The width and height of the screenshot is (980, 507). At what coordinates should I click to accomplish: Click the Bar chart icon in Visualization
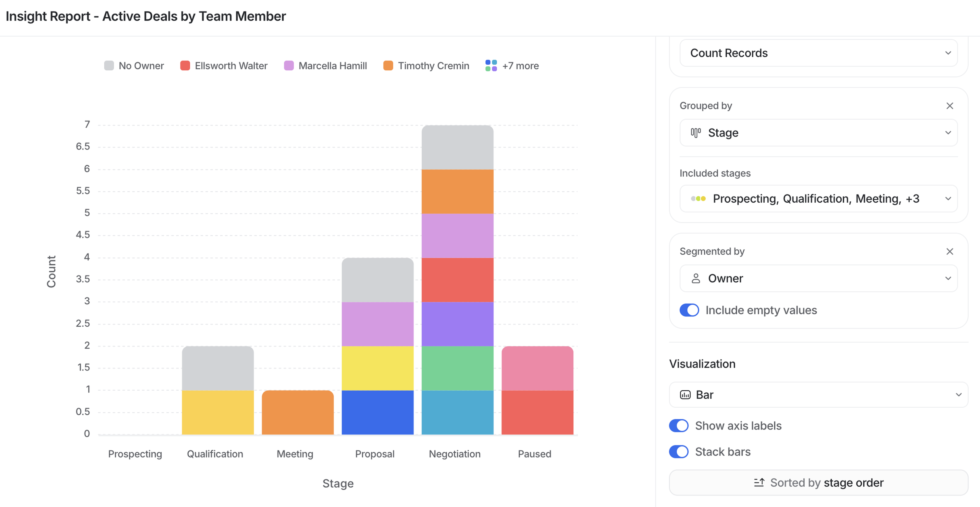(x=685, y=395)
